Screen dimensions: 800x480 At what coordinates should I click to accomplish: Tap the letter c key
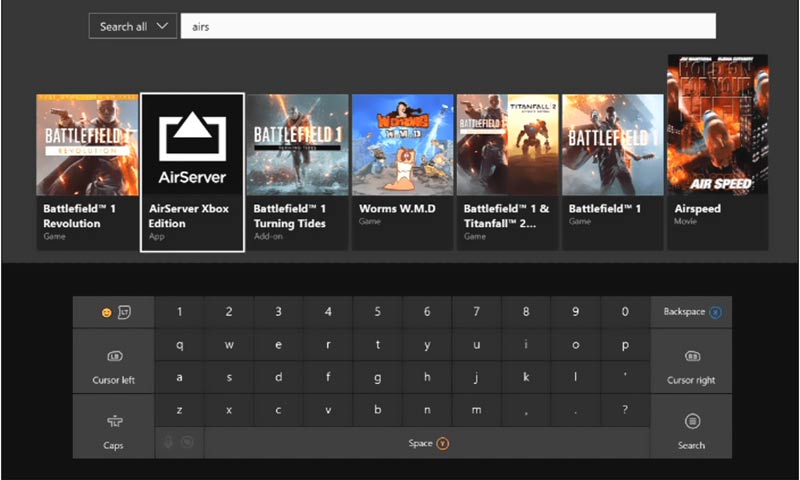point(279,410)
